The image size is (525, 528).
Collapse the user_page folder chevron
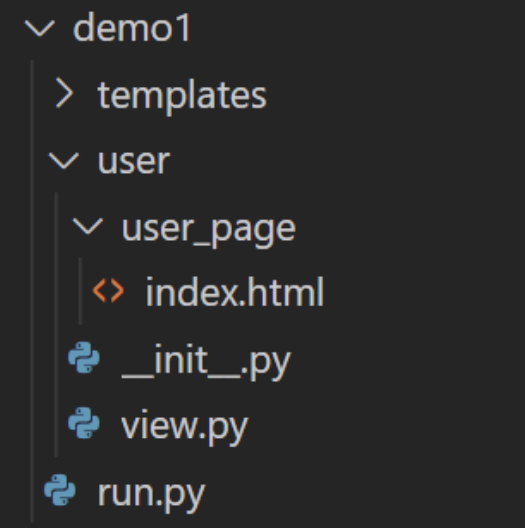[88, 226]
